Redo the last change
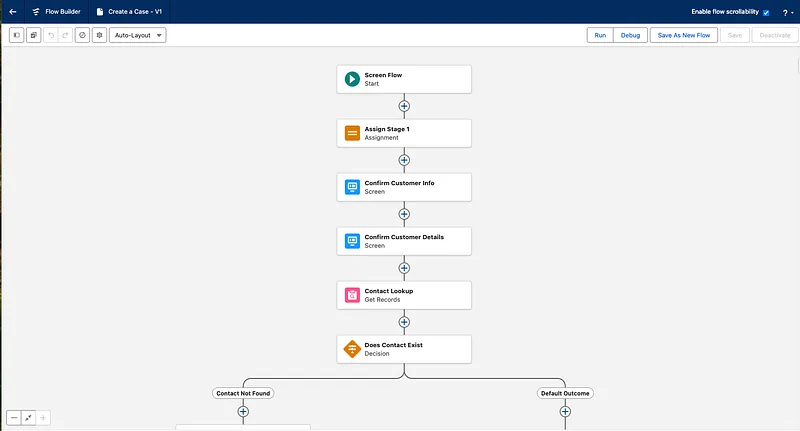 (65, 35)
